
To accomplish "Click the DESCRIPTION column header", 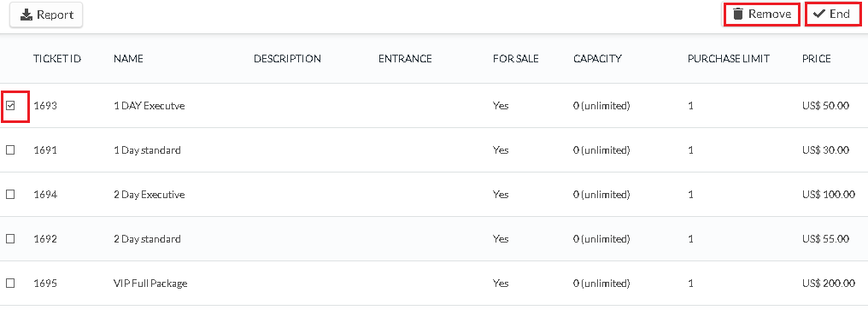I will coord(287,59).
